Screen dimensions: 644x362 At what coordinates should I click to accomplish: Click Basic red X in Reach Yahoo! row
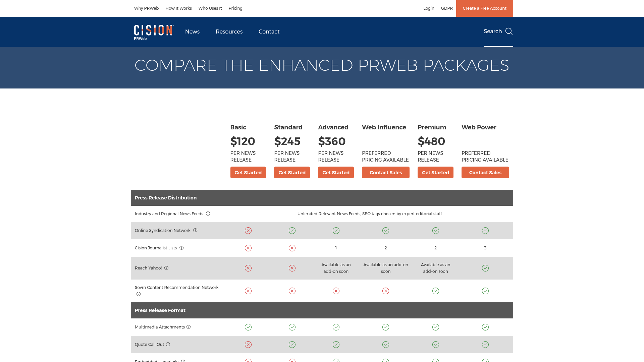pos(248,268)
